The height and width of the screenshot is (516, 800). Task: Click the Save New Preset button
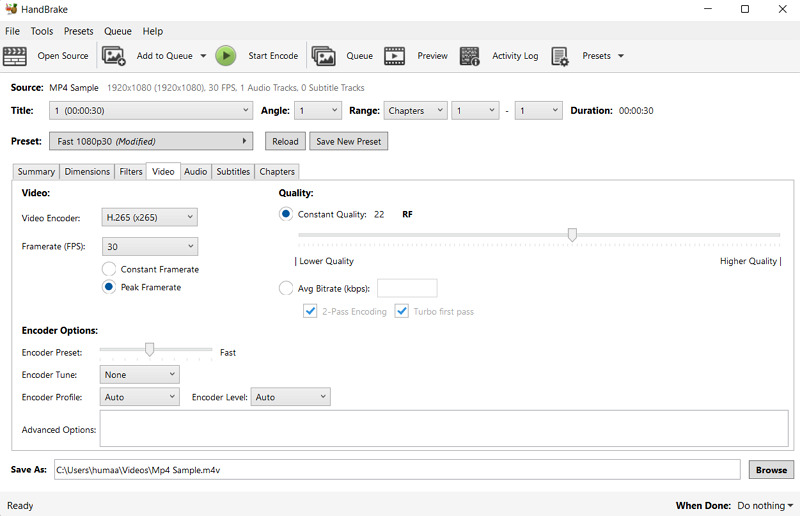348,141
